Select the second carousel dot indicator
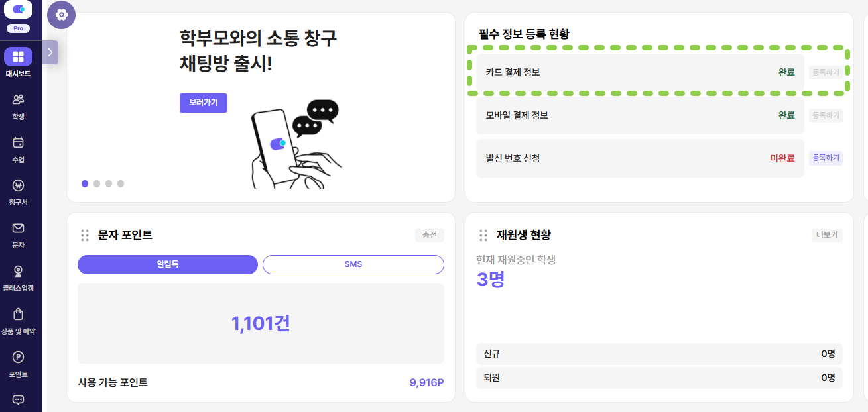Viewport: 868px width, 412px height. pos(97,184)
